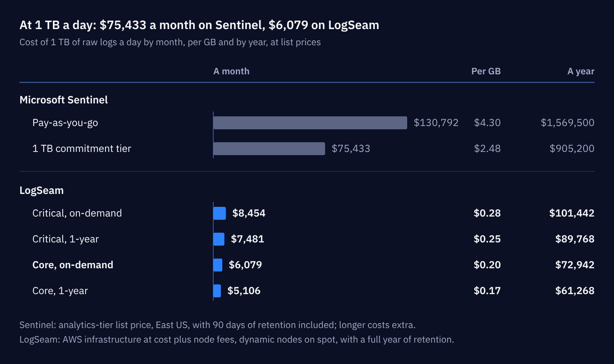The image size is (614, 364).
Task: Select the "$8,454" monthly value
Action: 249,213
